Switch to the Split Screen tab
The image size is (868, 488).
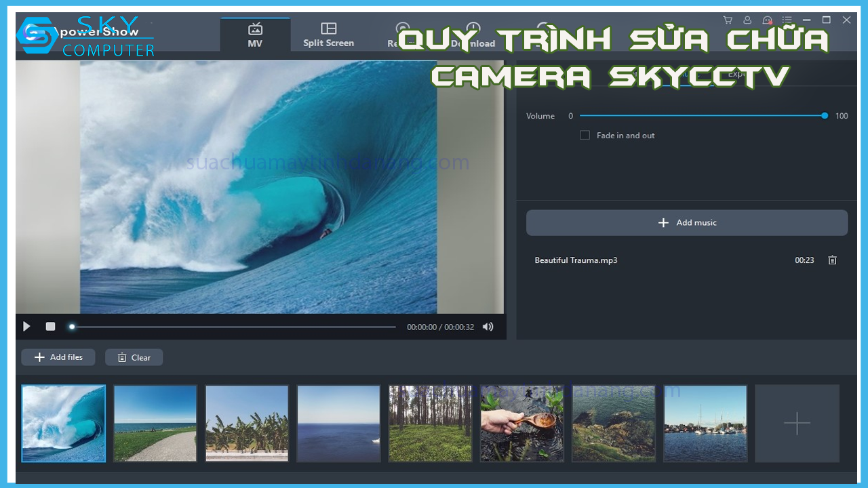(328, 35)
